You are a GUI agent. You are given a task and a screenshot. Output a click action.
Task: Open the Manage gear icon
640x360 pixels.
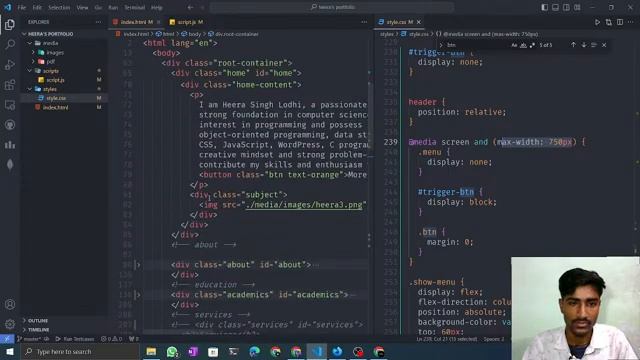pyautogui.click(x=10, y=324)
